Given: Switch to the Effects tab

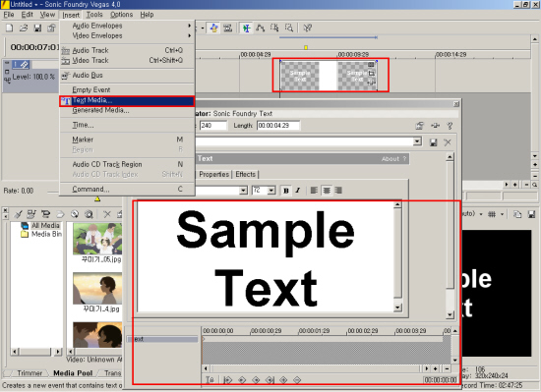Looking at the screenshot, I should coord(245,174).
